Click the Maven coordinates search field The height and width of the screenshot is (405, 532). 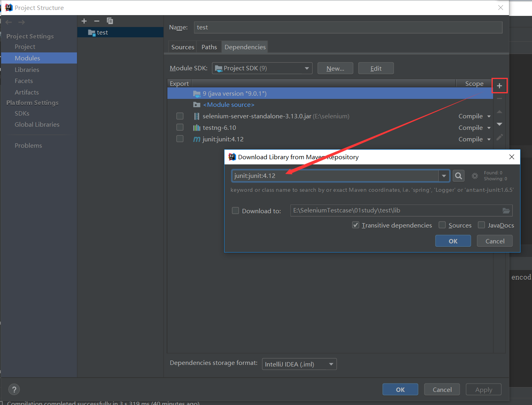click(x=335, y=176)
